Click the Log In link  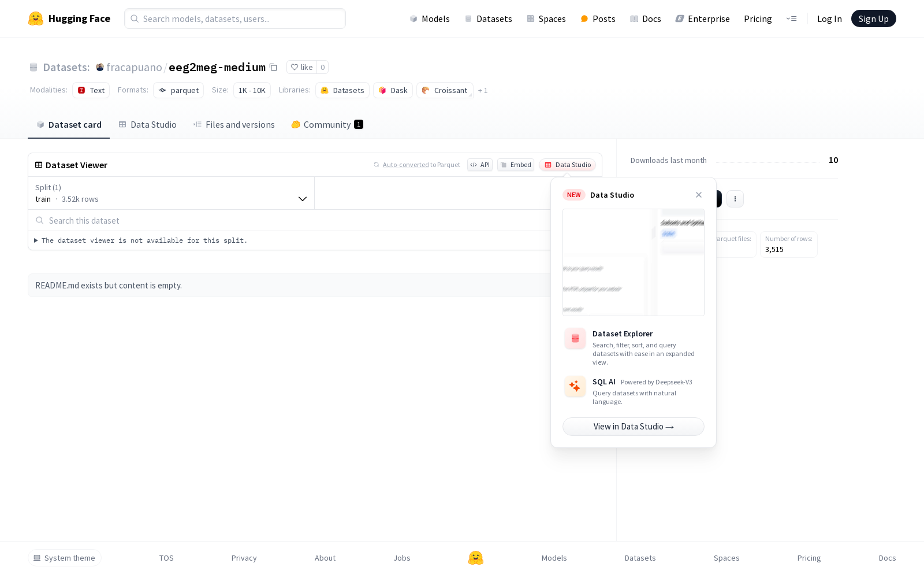829,18
